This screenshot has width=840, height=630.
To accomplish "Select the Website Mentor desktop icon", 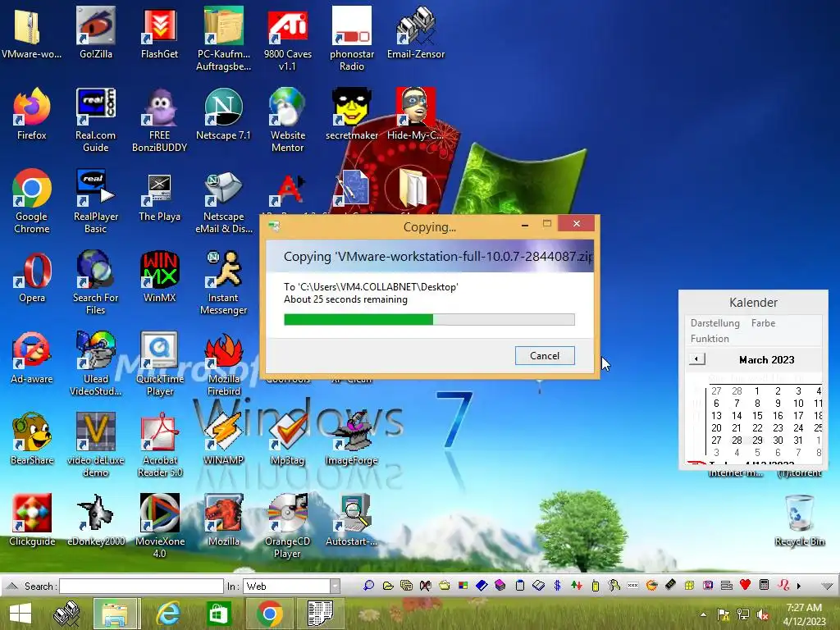I will pos(288,121).
